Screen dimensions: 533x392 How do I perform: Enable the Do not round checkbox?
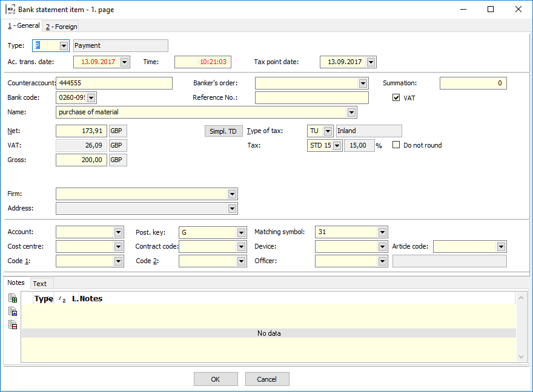tap(397, 145)
